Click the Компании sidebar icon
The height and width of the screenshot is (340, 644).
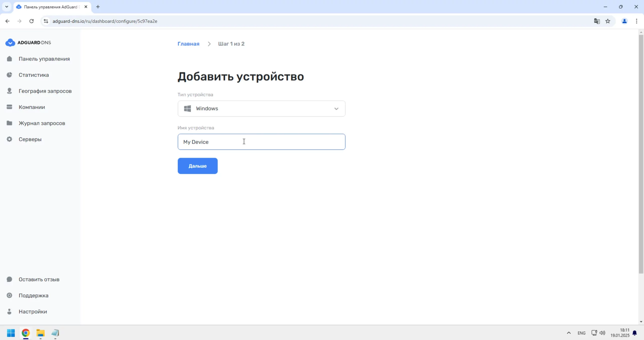point(9,107)
